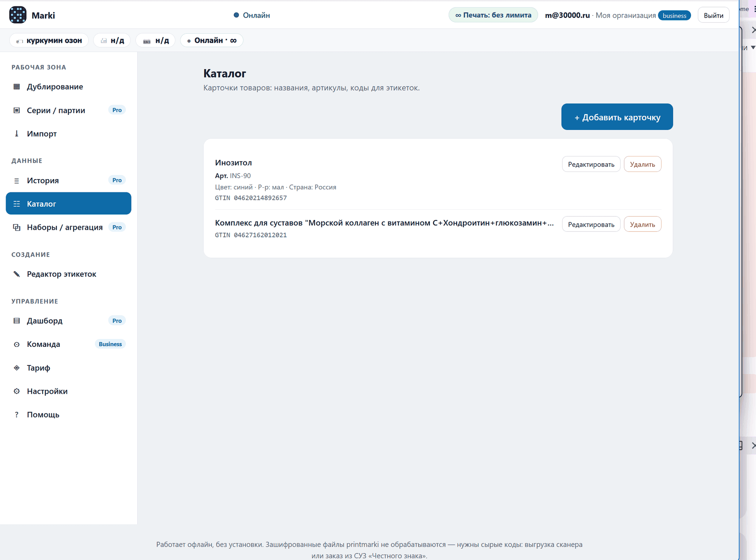Viewport: 756px width, 560px height.
Task: Select the Серии / партии sidebar icon
Action: pos(17,110)
